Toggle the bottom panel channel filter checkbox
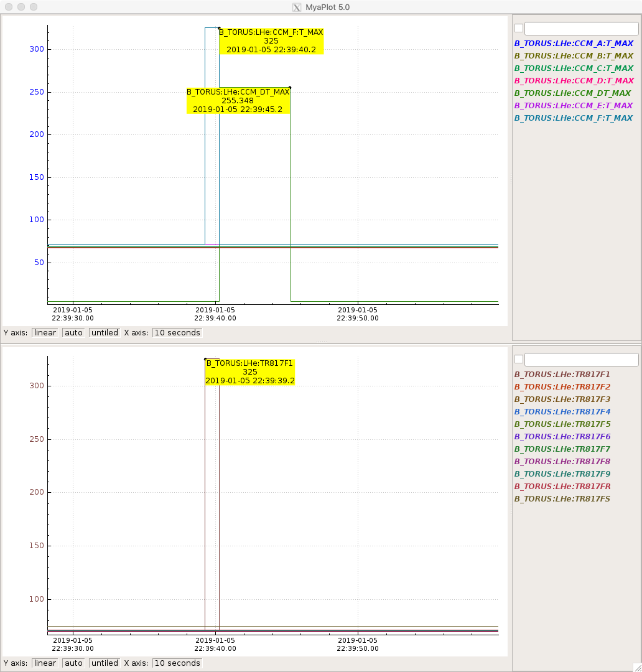The width and height of the screenshot is (642, 672). tap(519, 359)
